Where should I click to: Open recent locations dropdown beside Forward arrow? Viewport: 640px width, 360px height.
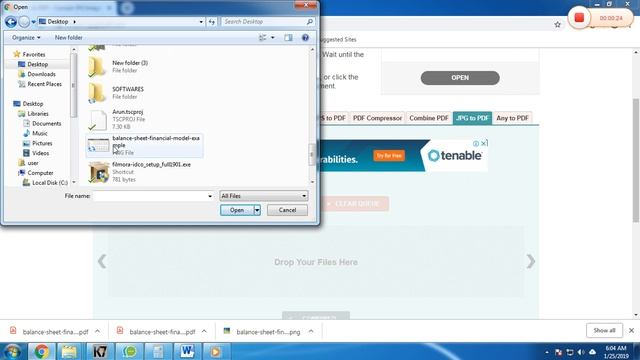pos(33,22)
